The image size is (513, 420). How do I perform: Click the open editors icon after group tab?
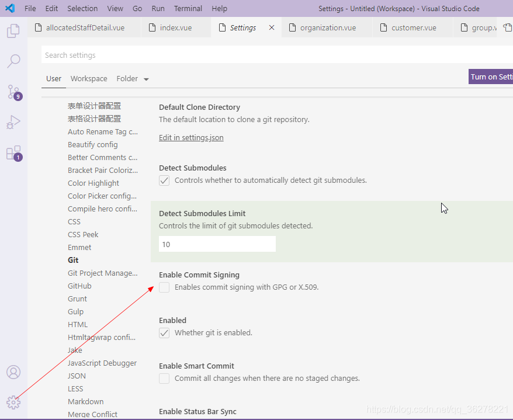pos(507,27)
